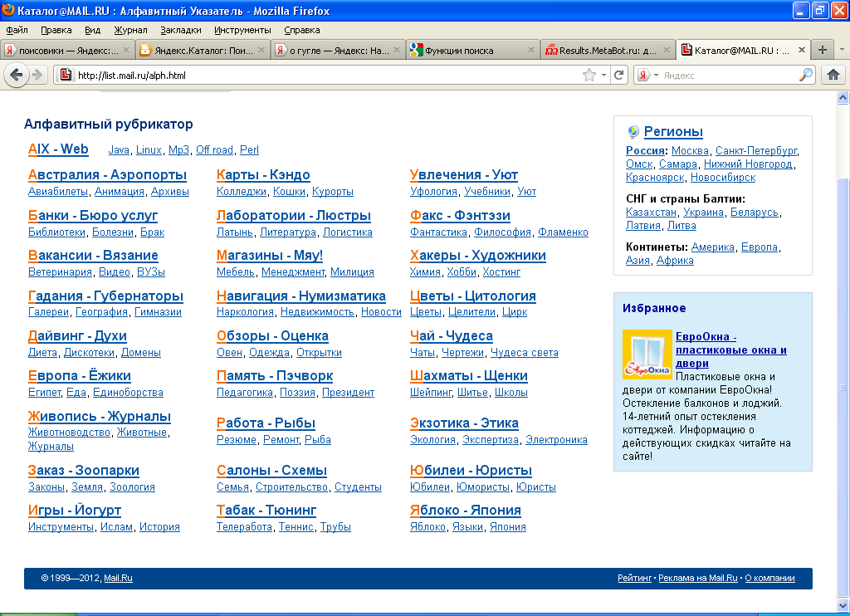Close the Яндекс.Каталог tab
The image size is (850, 616).
[x=261, y=50]
